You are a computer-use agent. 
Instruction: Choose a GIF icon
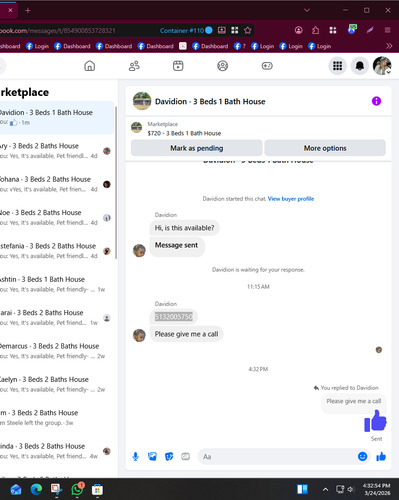click(x=185, y=456)
